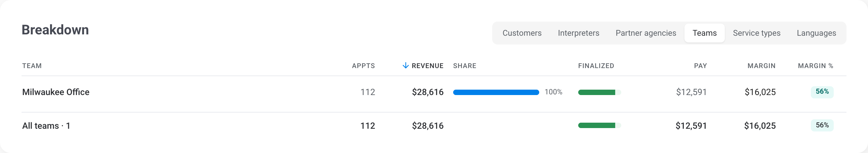Click the blue share bar for Milwaukee Office
The width and height of the screenshot is (868, 153).
click(496, 92)
